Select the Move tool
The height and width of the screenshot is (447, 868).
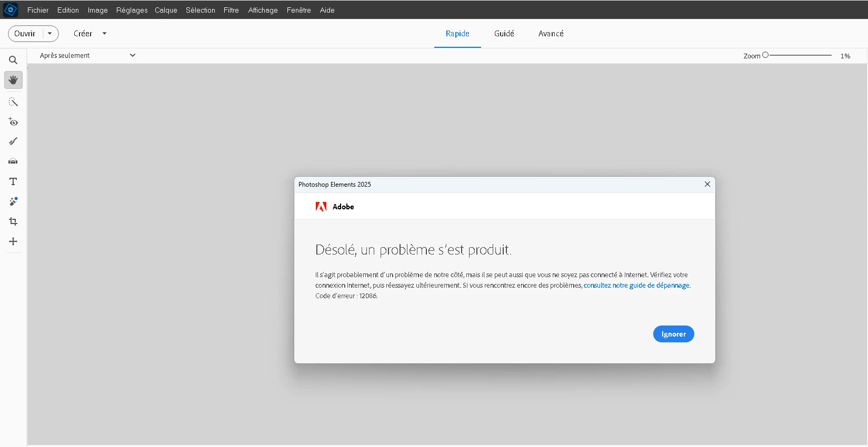[x=13, y=241]
